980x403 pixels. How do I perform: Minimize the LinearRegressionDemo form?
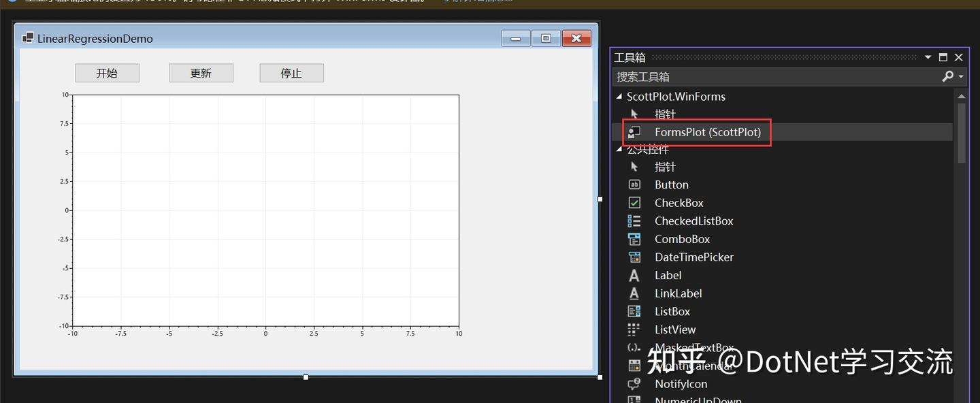(515, 38)
